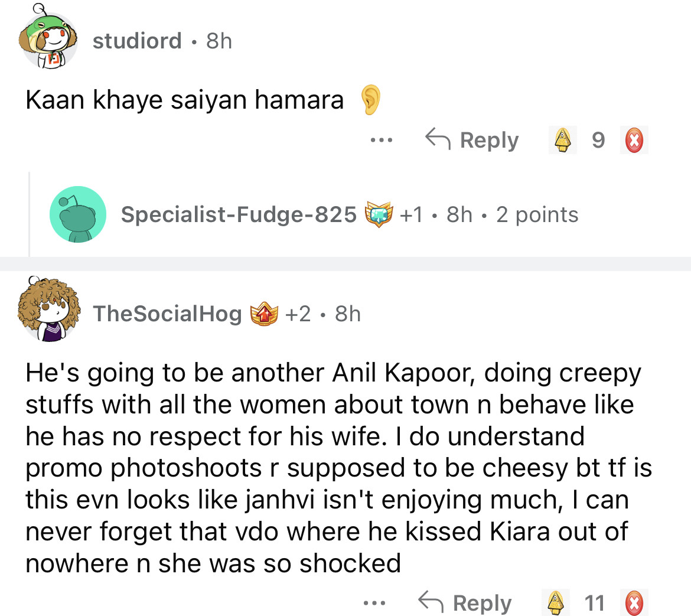Screen dimensions: 691x616
Task: Reply to studiord's comment
Action: coord(472,141)
